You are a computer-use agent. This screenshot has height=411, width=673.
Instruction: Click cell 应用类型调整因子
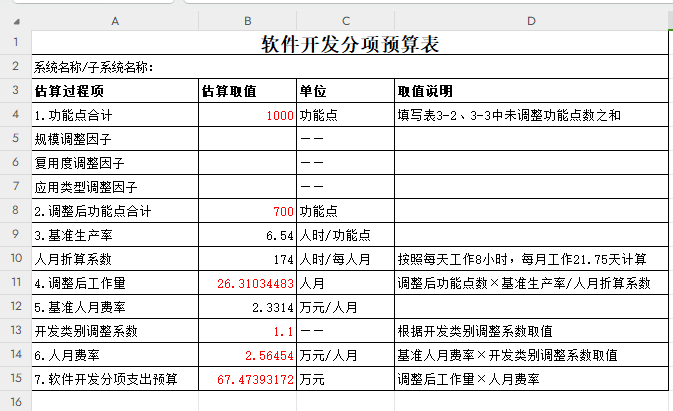click(115, 187)
